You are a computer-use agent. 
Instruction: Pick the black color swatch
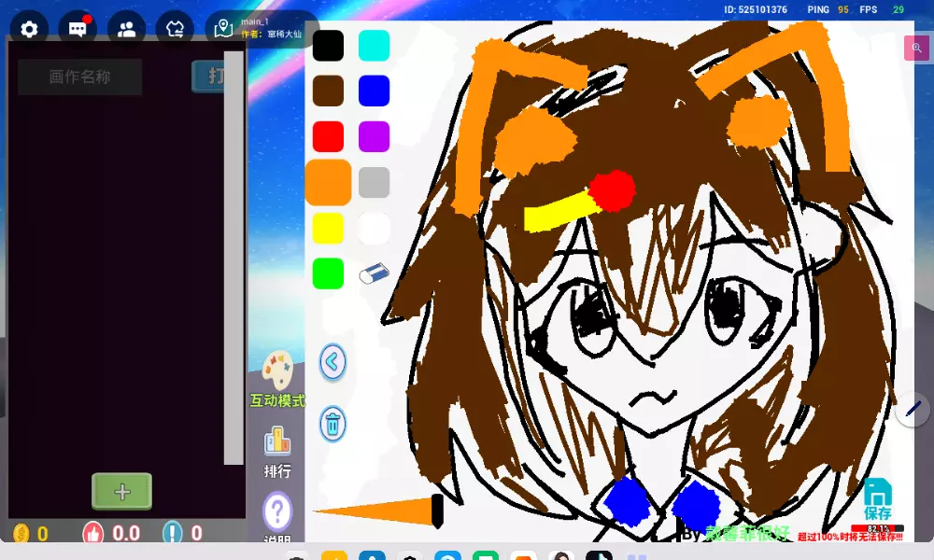(328, 45)
